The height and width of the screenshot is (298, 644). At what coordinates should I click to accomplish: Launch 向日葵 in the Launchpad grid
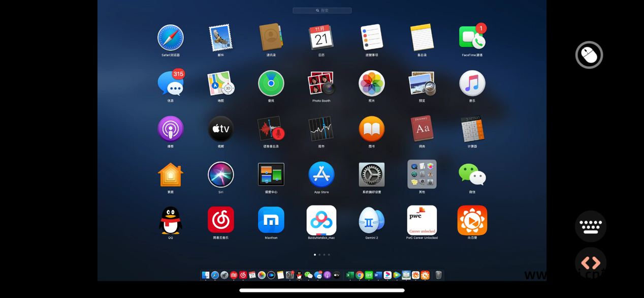coord(472,220)
